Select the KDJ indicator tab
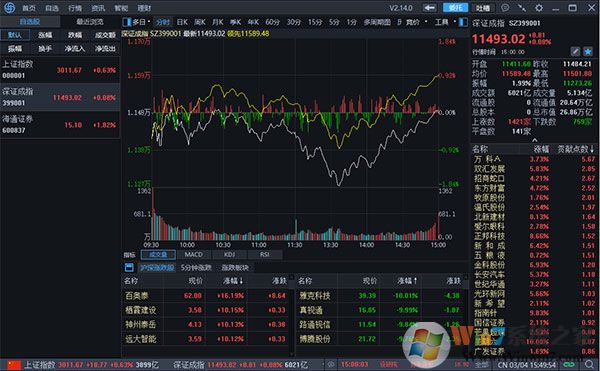 click(229, 254)
